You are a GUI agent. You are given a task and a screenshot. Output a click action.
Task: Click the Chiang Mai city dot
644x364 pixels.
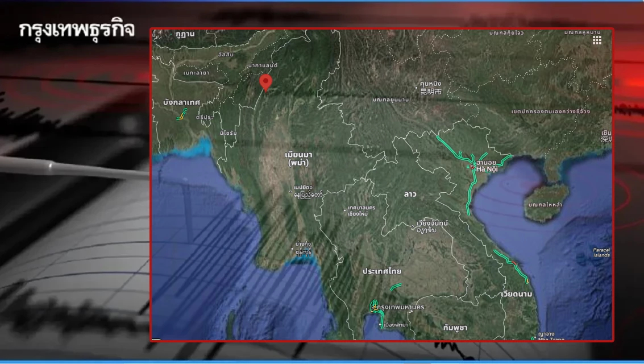[x=345, y=210]
